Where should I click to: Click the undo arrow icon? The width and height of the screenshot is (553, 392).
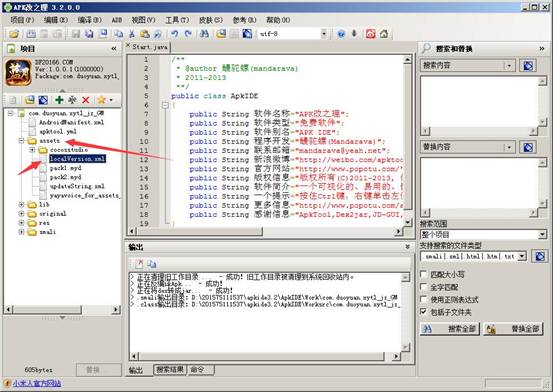175,34
